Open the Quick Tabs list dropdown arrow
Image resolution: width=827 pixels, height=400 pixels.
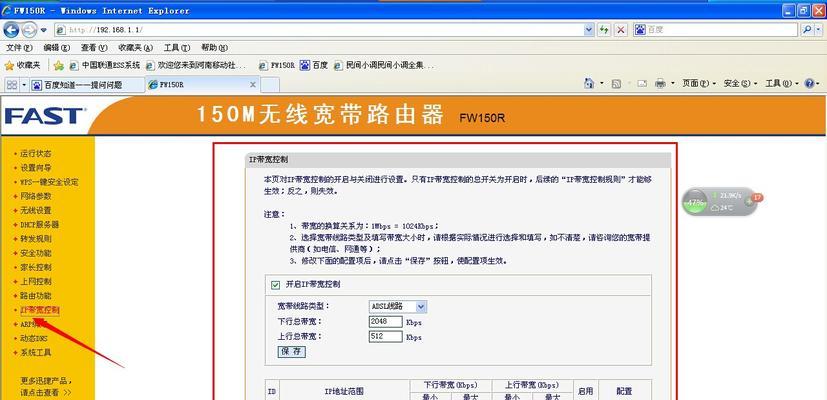click(24, 84)
